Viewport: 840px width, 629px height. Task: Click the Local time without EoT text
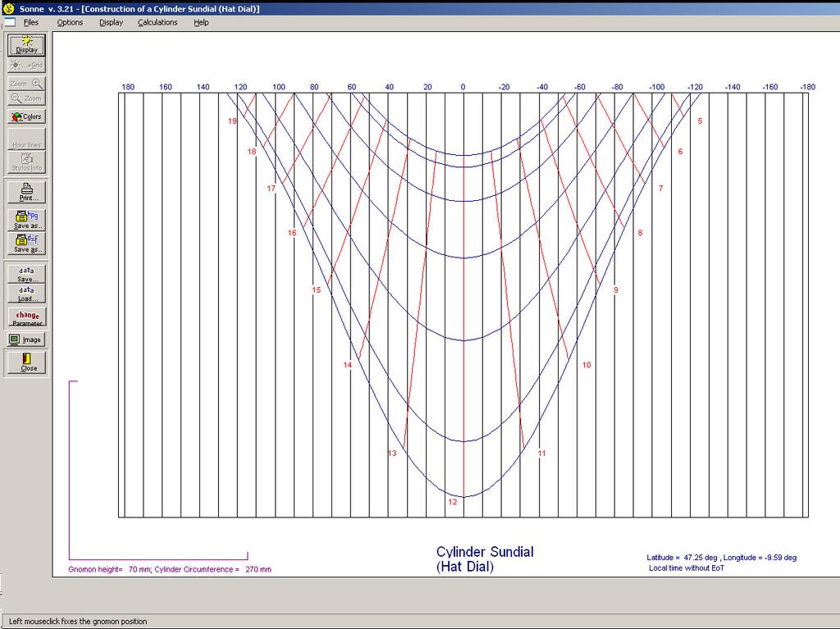[x=687, y=568]
